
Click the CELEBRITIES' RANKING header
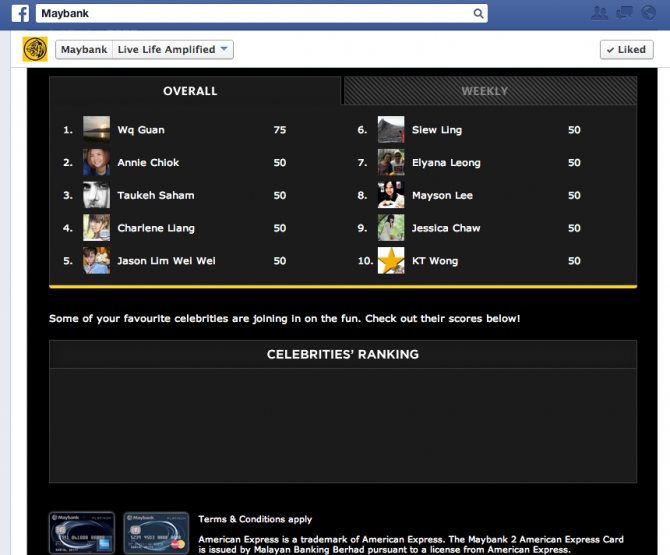pyautogui.click(x=343, y=354)
